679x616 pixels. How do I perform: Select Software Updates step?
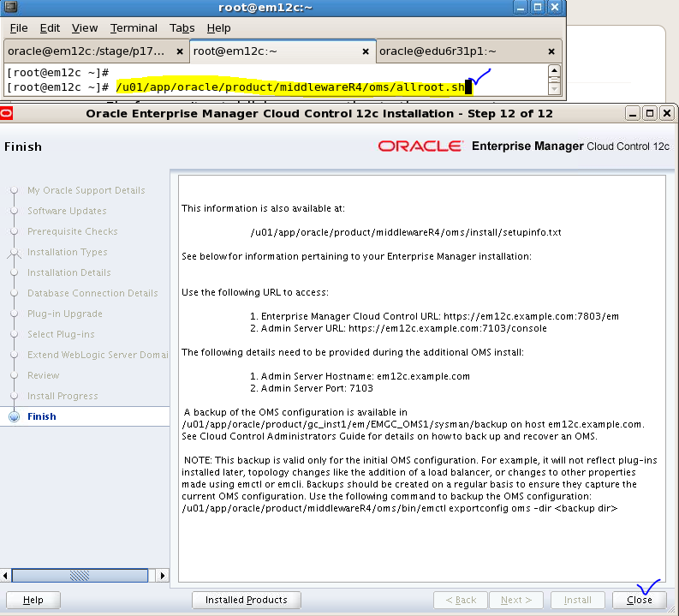[67, 211]
